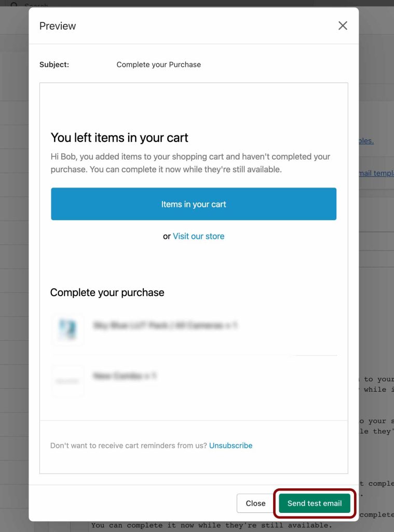
Task: Open the Visit our store link
Action: (x=198, y=236)
